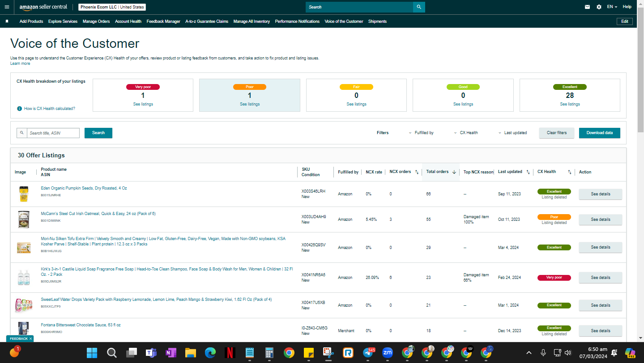Screen dimensions: 644x363
Task: Sort by the Total orders column arrow
Action: click(454, 172)
